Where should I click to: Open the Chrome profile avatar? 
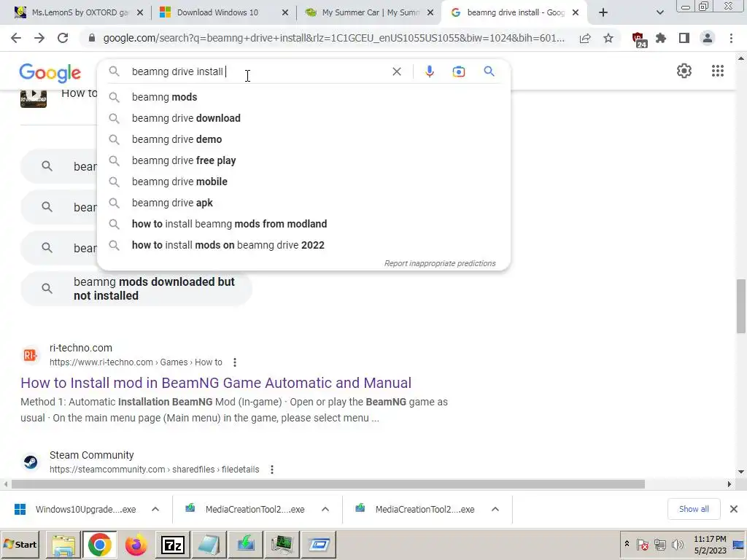708,38
